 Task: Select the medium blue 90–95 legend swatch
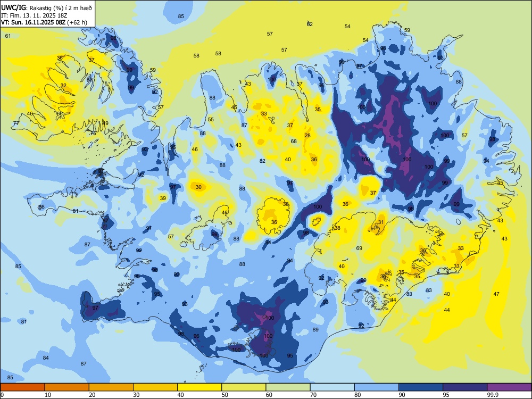tap(421, 387)
